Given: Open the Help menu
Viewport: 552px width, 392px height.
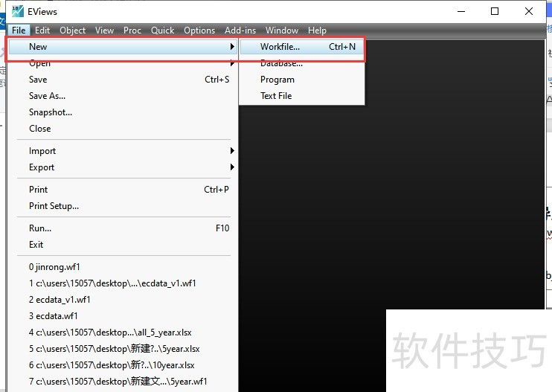Looking at the screenshot, I should click(x=317, y=30).
